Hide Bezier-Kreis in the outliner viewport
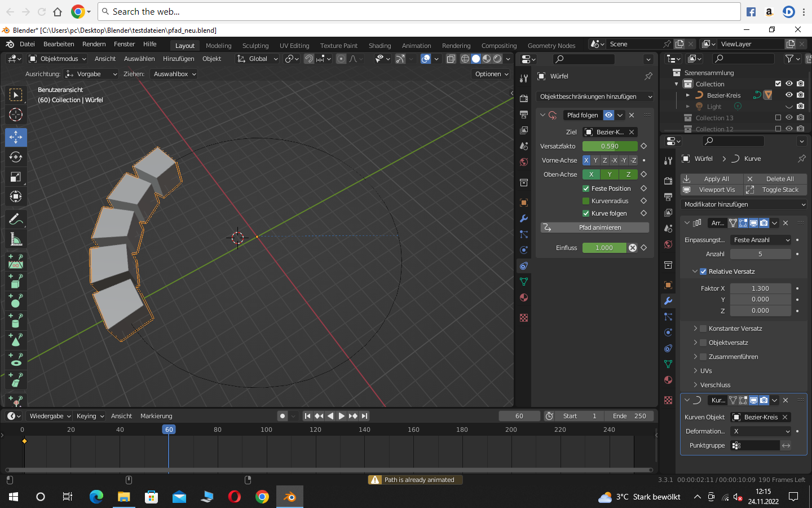 tap(789, 95)
